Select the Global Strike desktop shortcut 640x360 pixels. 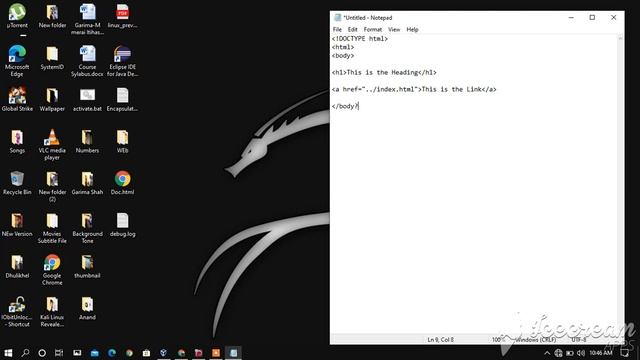tap(17, 99)
